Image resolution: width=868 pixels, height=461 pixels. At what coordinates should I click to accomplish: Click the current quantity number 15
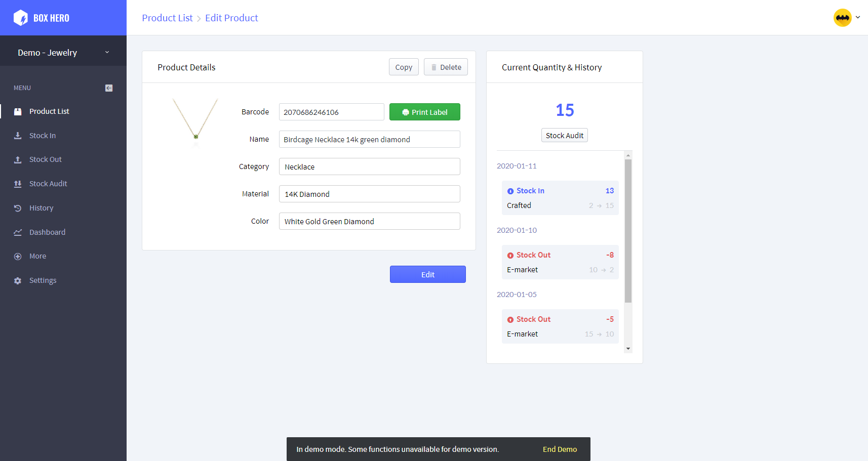(565, 110)
